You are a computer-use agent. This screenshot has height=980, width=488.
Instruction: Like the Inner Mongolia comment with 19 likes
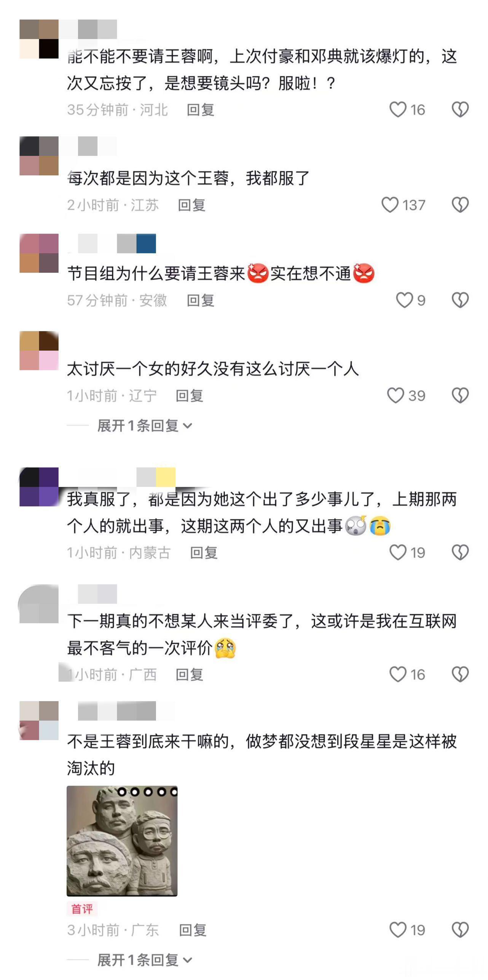[x=398, y=552]
